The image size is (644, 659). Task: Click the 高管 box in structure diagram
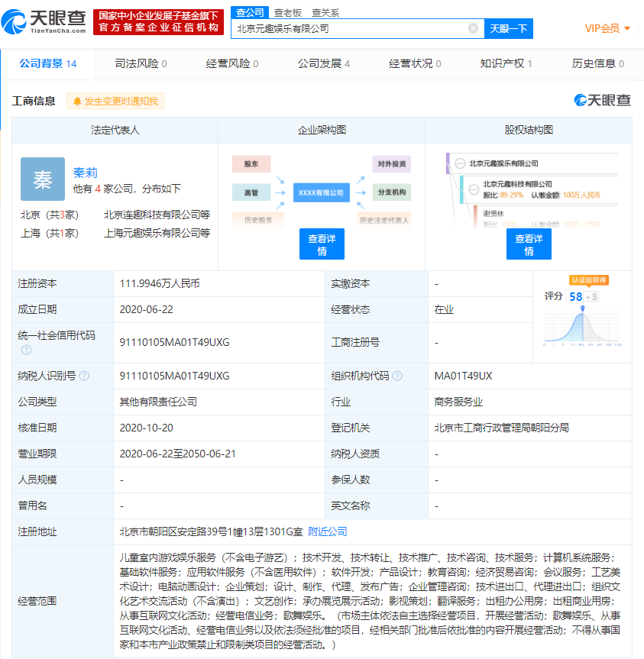251,192
